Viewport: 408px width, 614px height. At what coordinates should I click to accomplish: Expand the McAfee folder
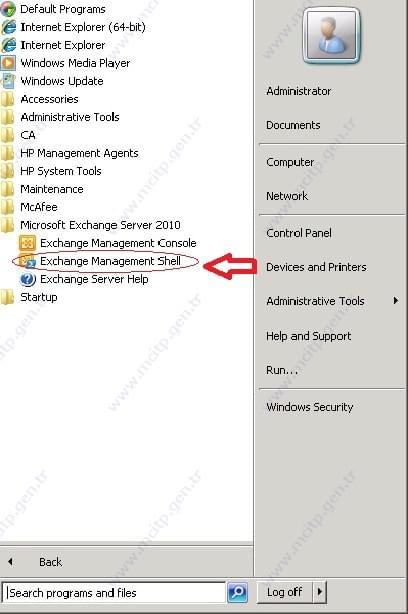click(38, 207)
